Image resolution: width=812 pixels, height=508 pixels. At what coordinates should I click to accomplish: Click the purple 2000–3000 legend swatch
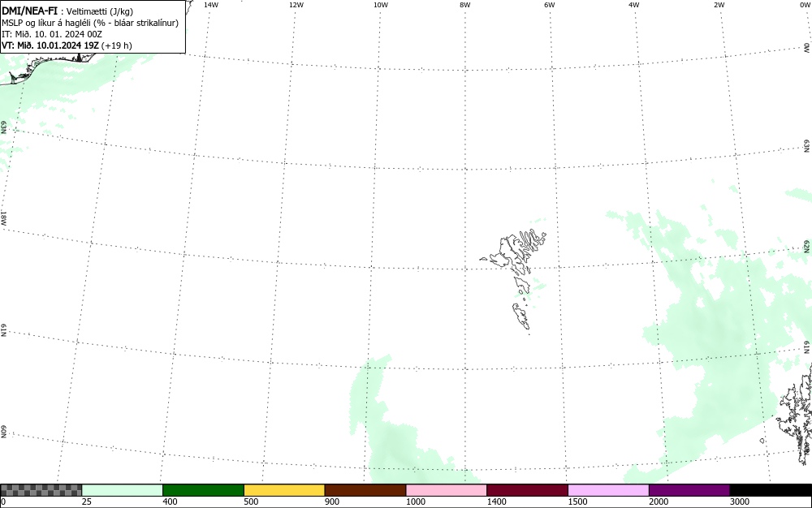[x=689, y=490]
